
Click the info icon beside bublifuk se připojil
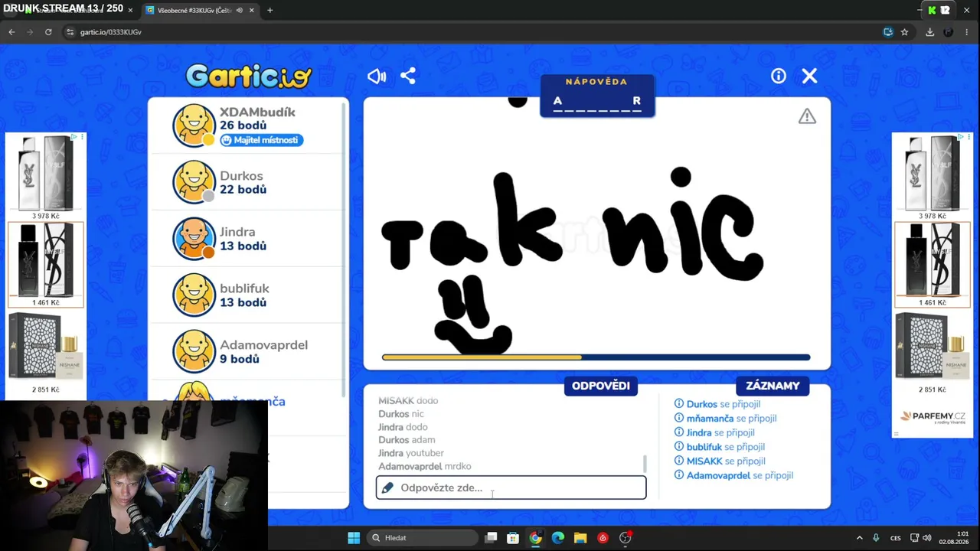[679, 446]
